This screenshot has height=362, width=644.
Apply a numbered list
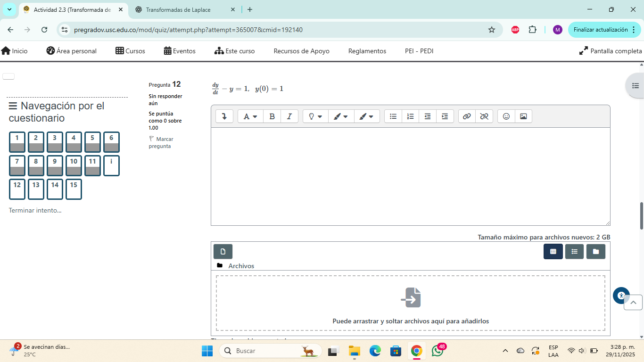[410, 116]
